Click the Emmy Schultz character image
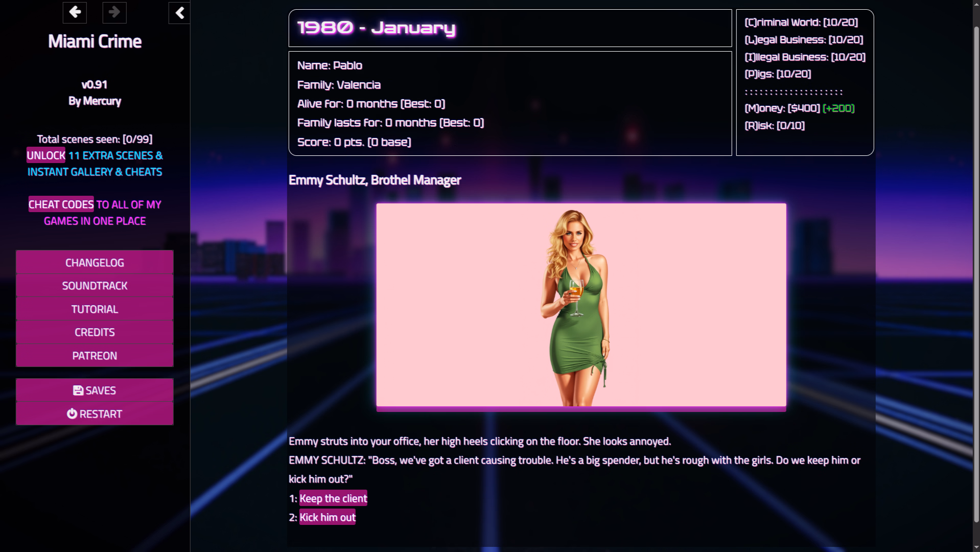 tap(581, 305)
